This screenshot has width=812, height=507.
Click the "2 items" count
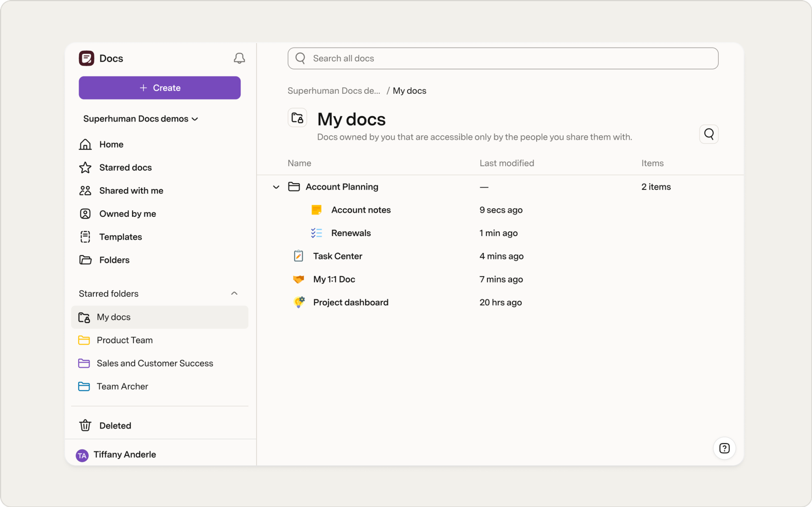coord(656,187)
